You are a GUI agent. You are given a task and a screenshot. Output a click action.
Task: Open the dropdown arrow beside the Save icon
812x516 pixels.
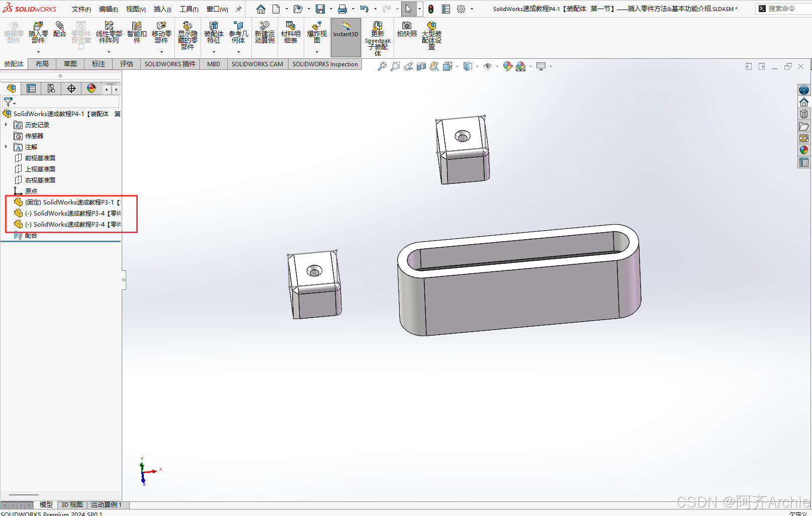click(331, 9)
